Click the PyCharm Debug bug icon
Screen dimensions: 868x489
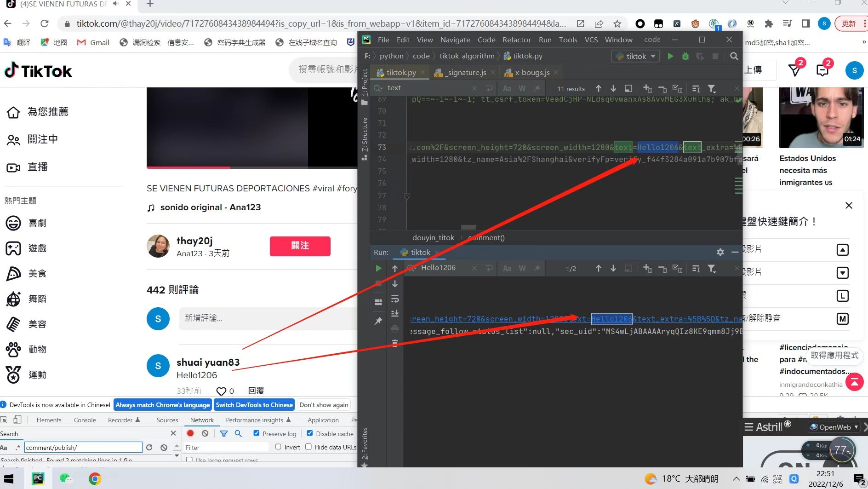[685, 56]
